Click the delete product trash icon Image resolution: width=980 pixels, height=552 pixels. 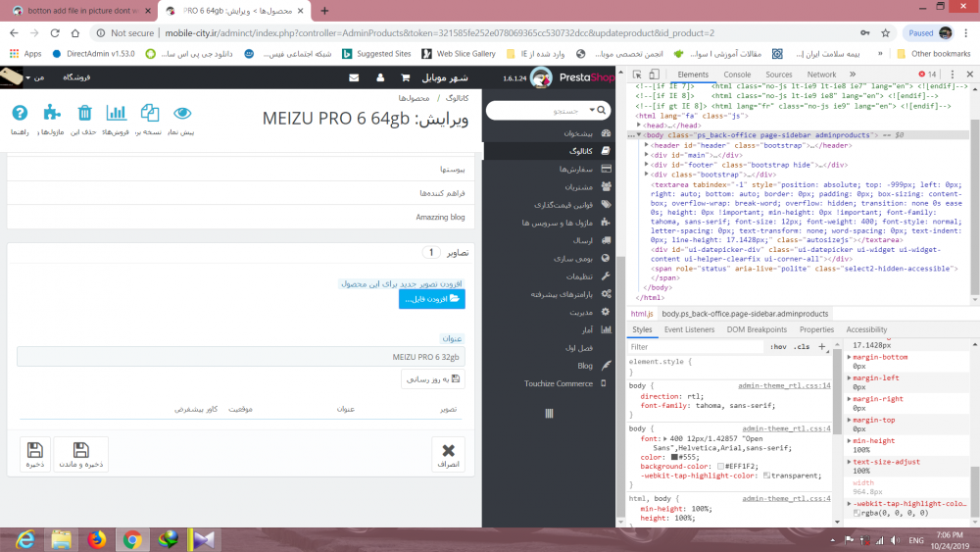coord(83,120)
